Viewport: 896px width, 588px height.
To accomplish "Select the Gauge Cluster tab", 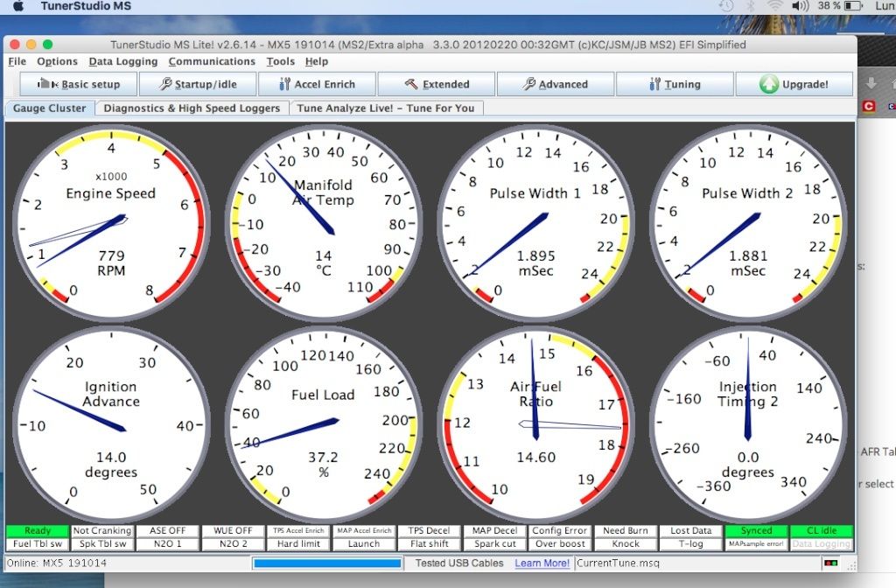I will coord(50,108).
